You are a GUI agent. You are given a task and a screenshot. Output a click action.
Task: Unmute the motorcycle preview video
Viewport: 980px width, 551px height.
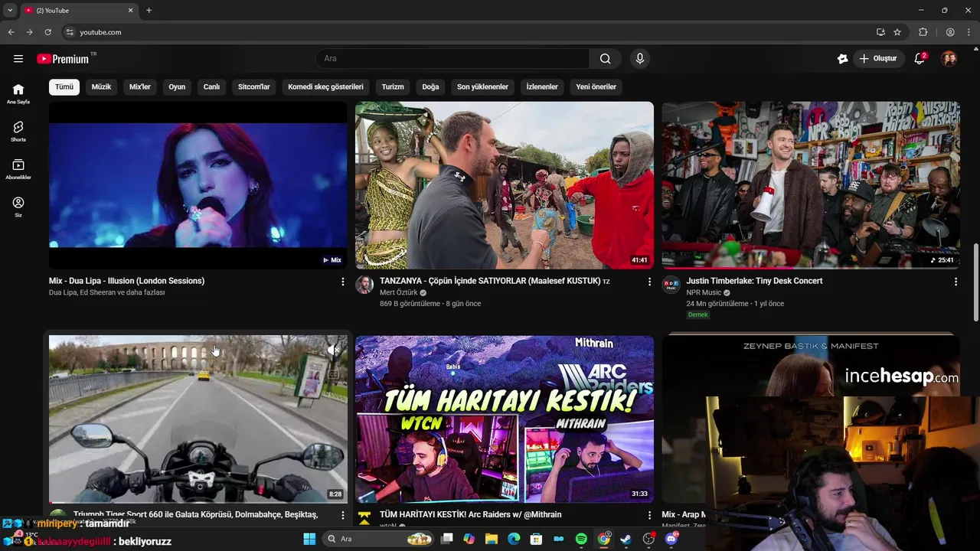[332, 350]
